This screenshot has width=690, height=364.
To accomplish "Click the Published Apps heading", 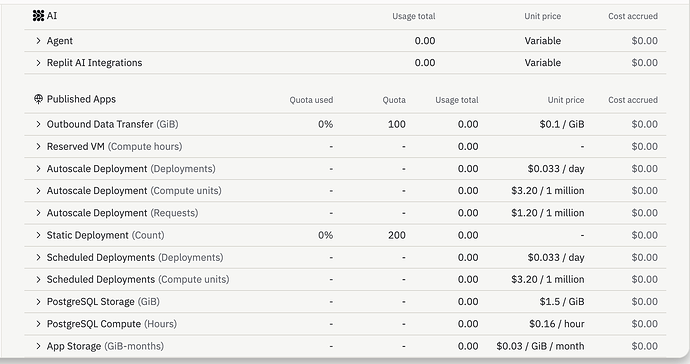I will [81, 99].
